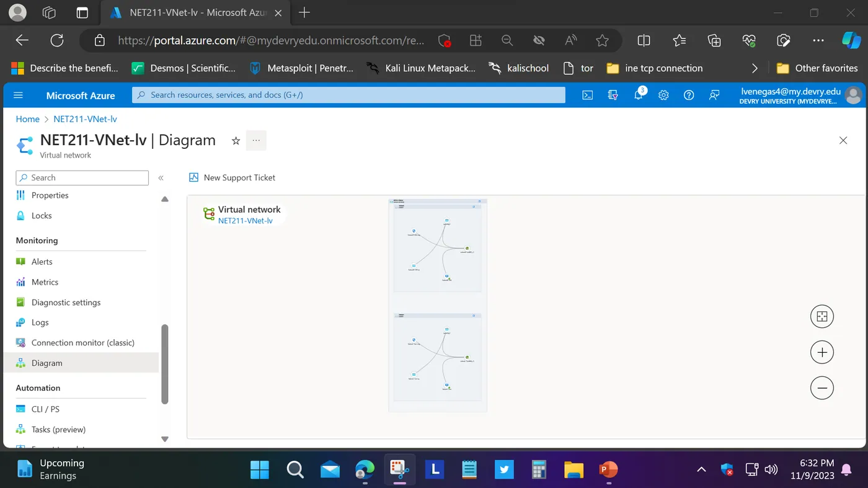Screen dimensions: 868x488
Task: Open browser Settings and more ellipsis
Action: point(818,40)
